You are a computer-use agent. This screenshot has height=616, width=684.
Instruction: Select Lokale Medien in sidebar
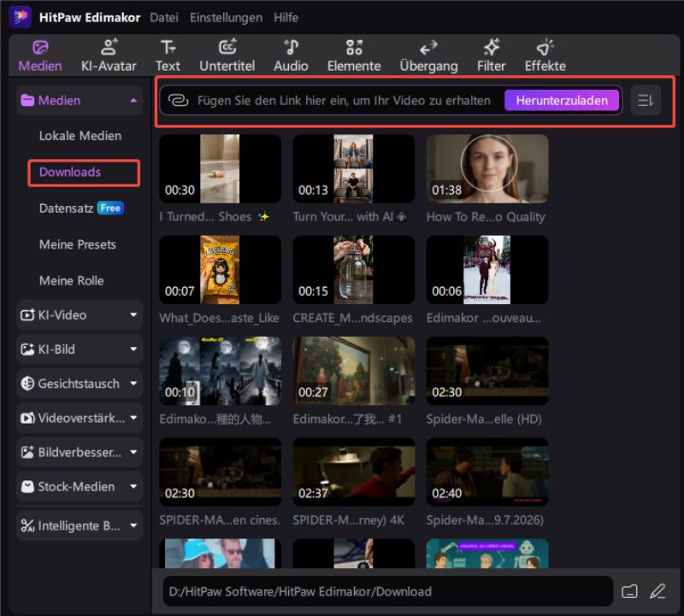(80, 136)
